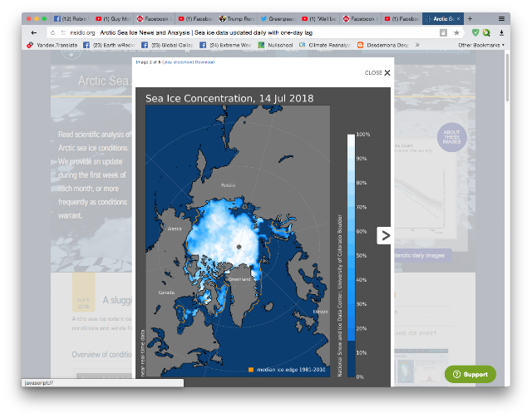Reload the page with the refresh icon
This screenshot has height=418, width=532.
click(x=52, y=33)
